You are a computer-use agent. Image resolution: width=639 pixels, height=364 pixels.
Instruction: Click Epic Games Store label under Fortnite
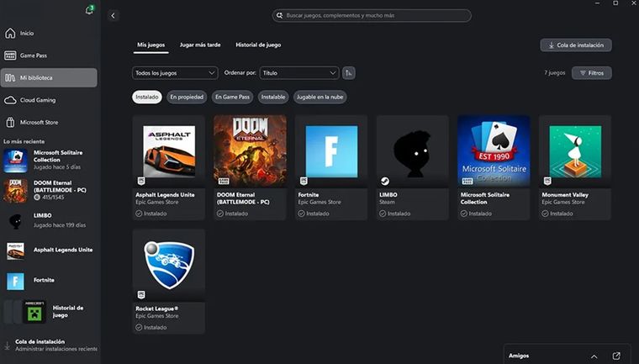click(319, 203)
